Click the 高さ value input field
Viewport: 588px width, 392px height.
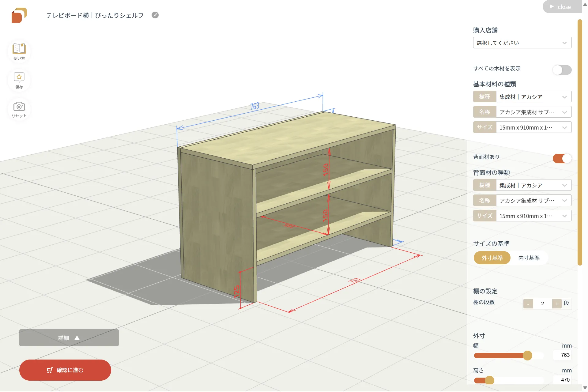pyautogui.click(x=562, y=380)
